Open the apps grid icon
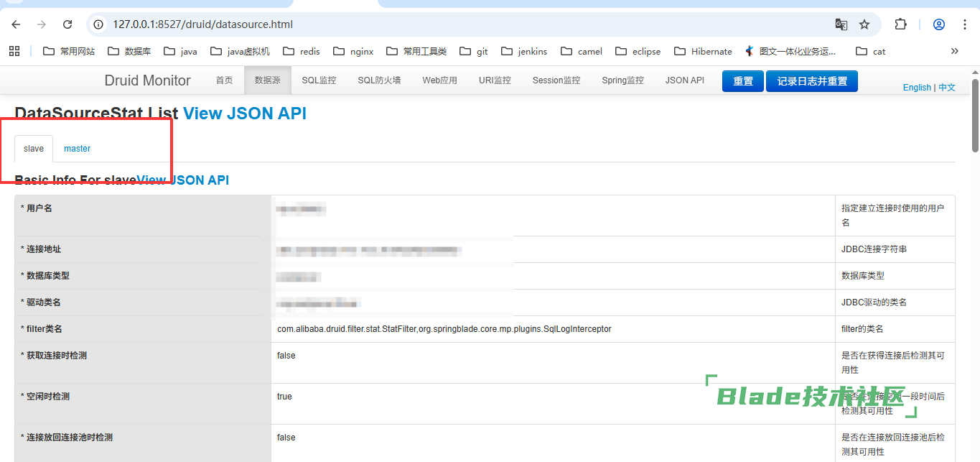The image size is (980, 462). tap(14, 51)
